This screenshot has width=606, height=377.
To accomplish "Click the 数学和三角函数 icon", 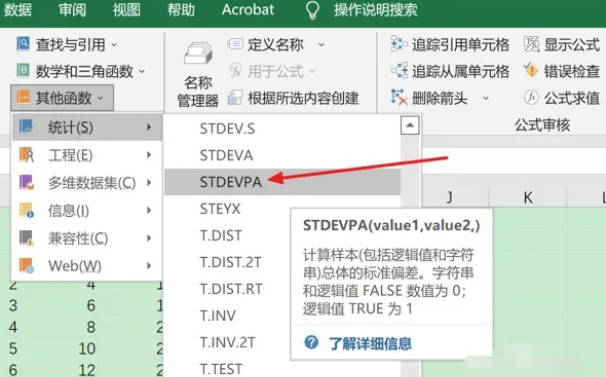I will pos(23,71).
